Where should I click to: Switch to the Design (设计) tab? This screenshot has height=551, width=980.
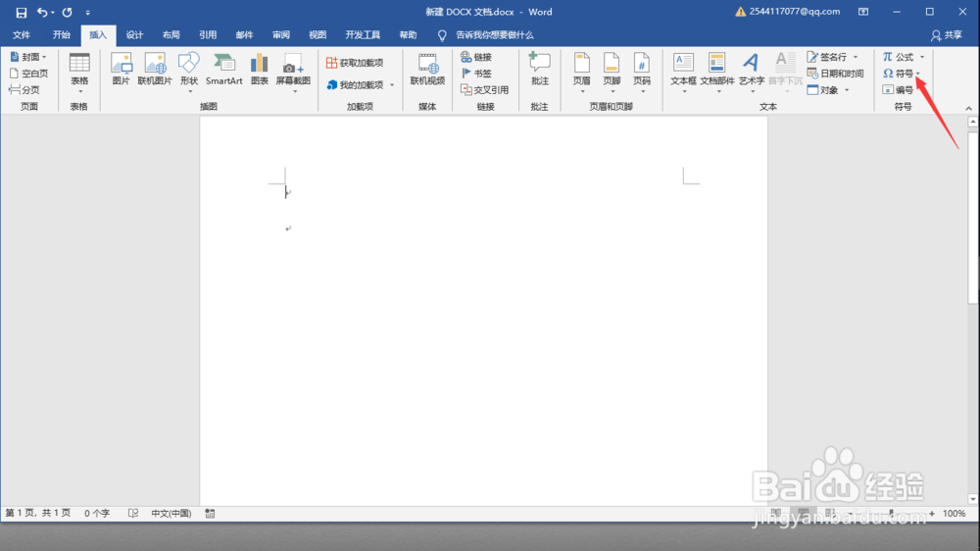[x=134, y=35]
